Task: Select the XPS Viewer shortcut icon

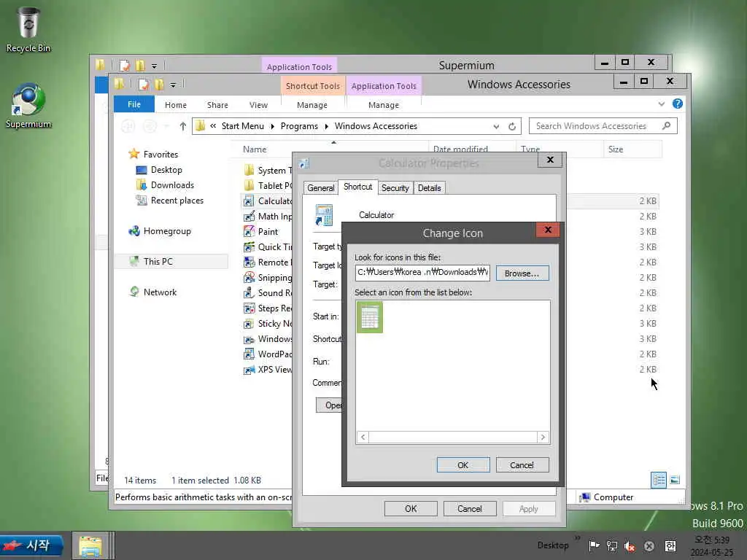Action: tap(249, 370)
